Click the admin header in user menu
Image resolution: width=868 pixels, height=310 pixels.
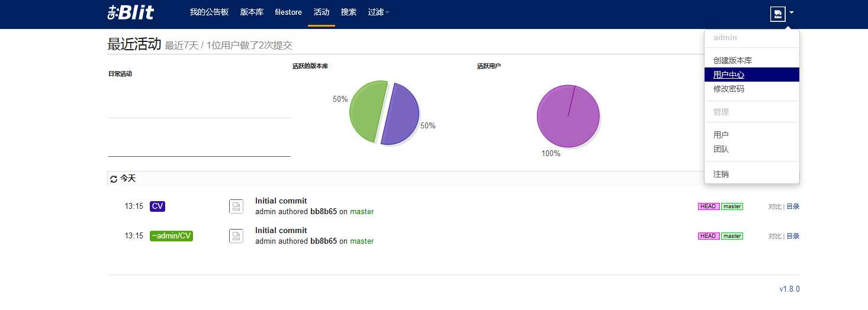point(725,37)
